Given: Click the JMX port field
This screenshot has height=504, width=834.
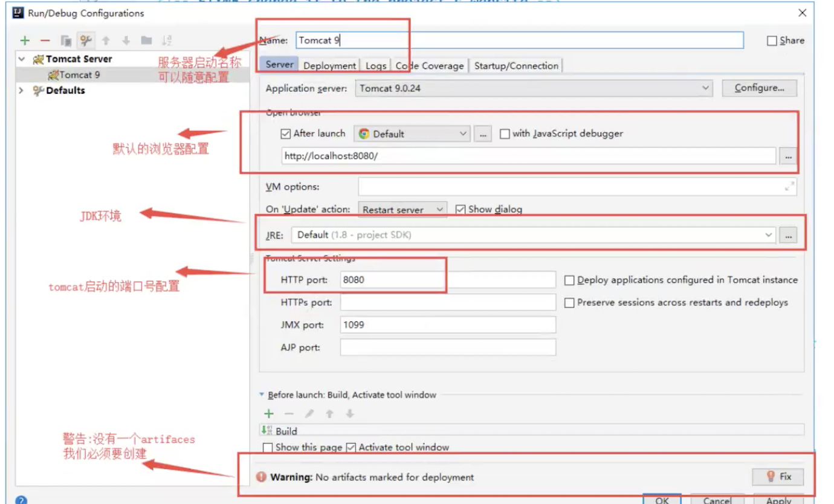Looking at the screenshot, I should pyautogui.click(x=448, y=325).
